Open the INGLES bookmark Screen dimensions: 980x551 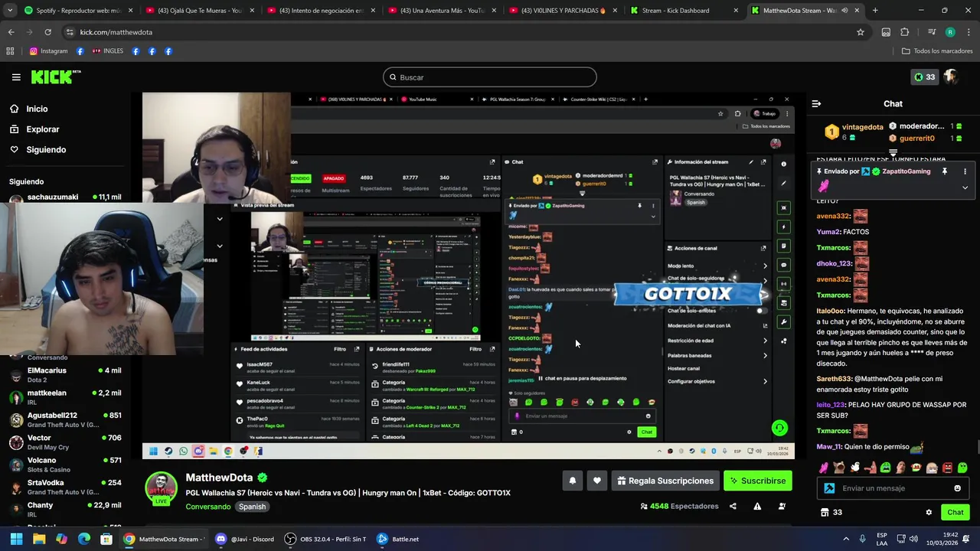(107, 51)
